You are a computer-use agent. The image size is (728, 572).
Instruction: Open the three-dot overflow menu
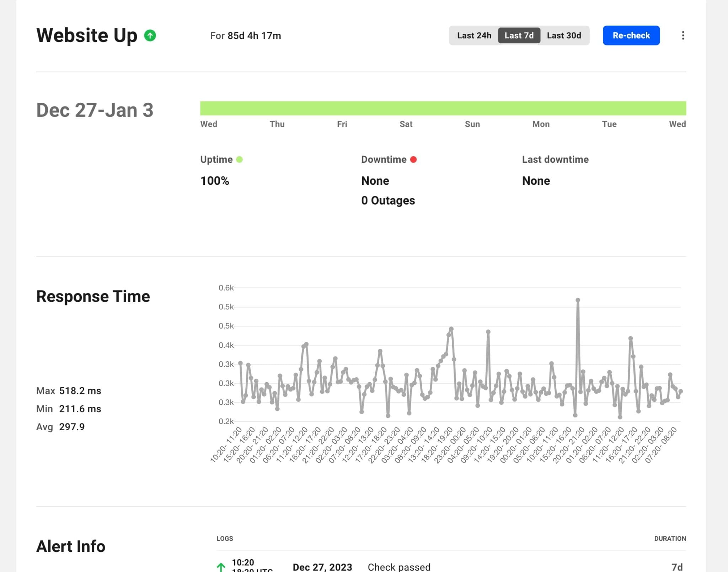pyautogui.click(x=683, y=35)
